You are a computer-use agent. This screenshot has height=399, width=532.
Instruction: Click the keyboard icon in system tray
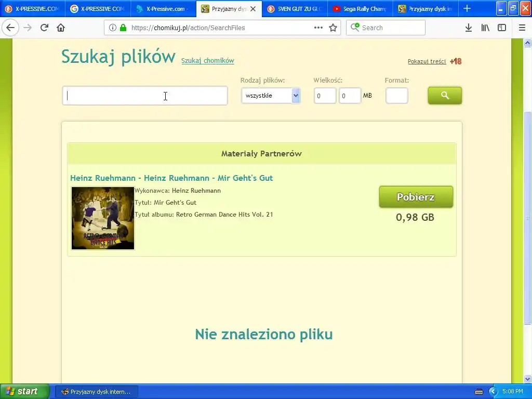pos(478,392)
